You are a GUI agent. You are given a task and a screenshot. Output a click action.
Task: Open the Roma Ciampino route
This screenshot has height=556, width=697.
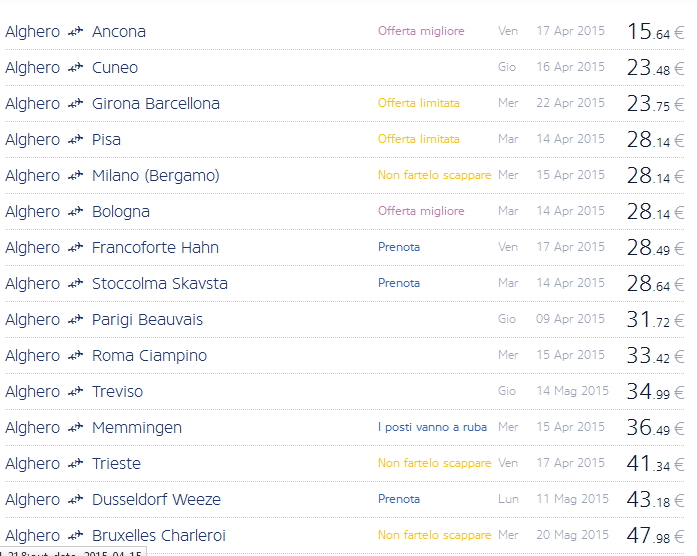click(x=149, y=356)
